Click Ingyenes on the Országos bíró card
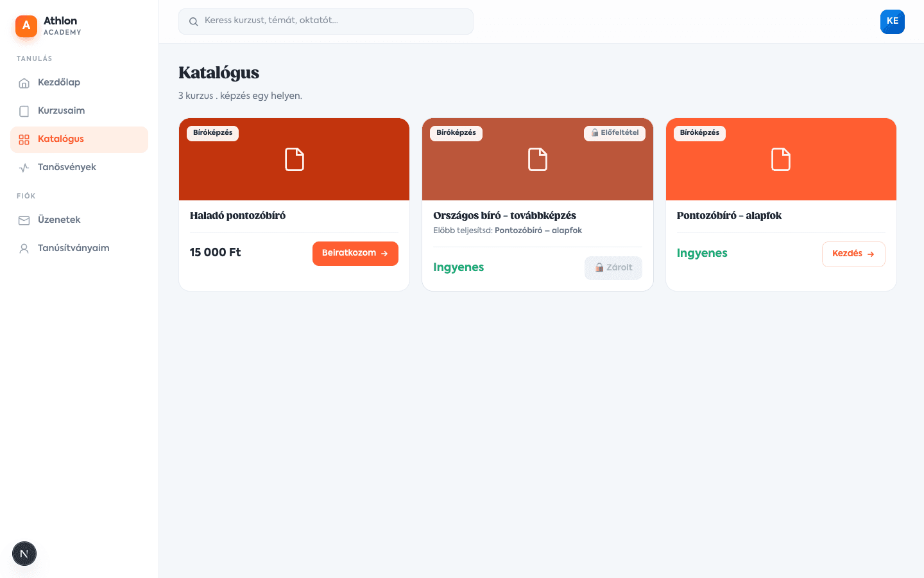 click(459, 268)
